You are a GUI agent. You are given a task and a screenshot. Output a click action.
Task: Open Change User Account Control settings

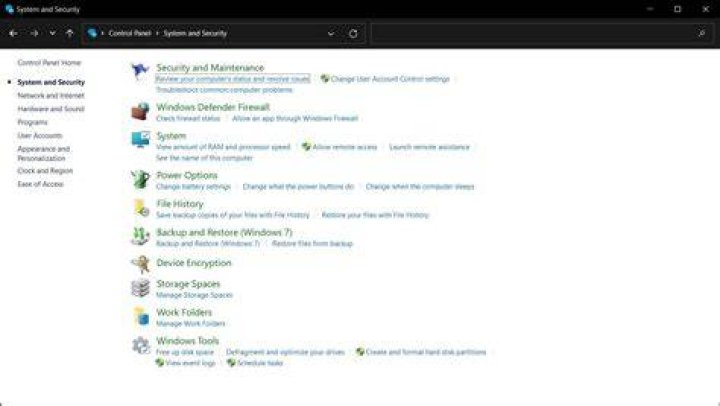click(390, 79)
